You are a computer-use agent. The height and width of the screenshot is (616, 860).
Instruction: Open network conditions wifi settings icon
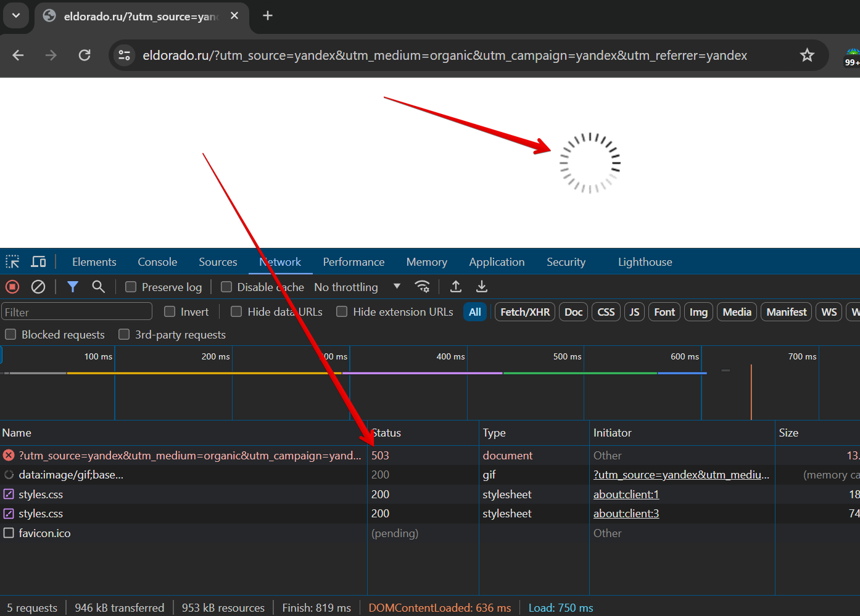click(423, 287)
